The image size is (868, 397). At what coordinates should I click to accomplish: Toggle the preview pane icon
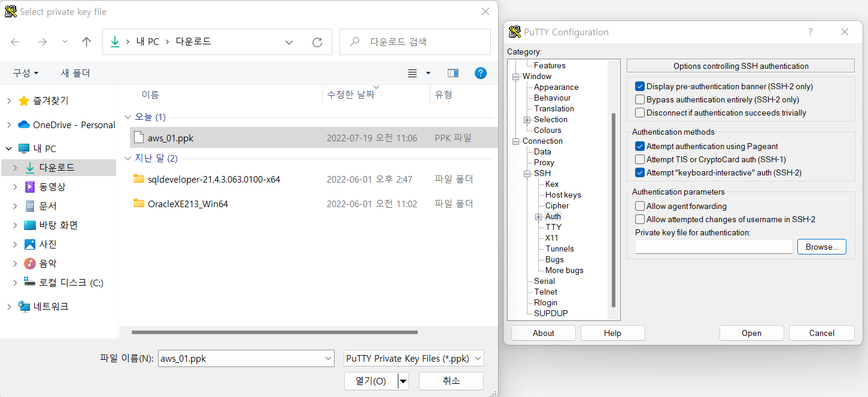[453, 73]
